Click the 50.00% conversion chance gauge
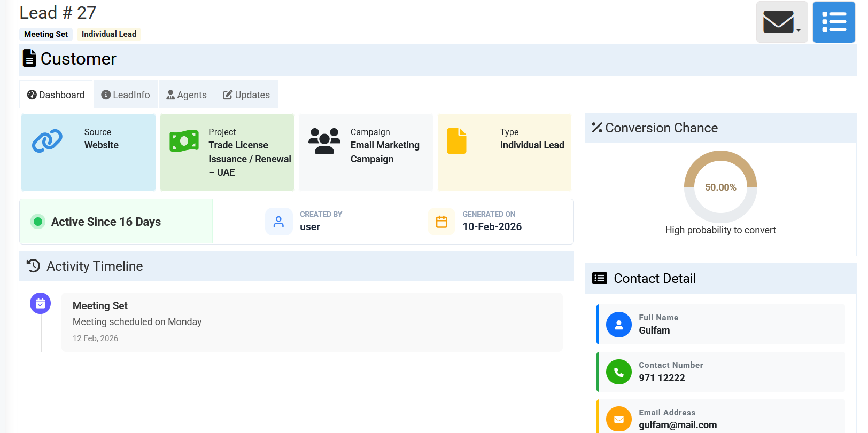Screen dimensions: 868x433 click(x=720, y=187)
